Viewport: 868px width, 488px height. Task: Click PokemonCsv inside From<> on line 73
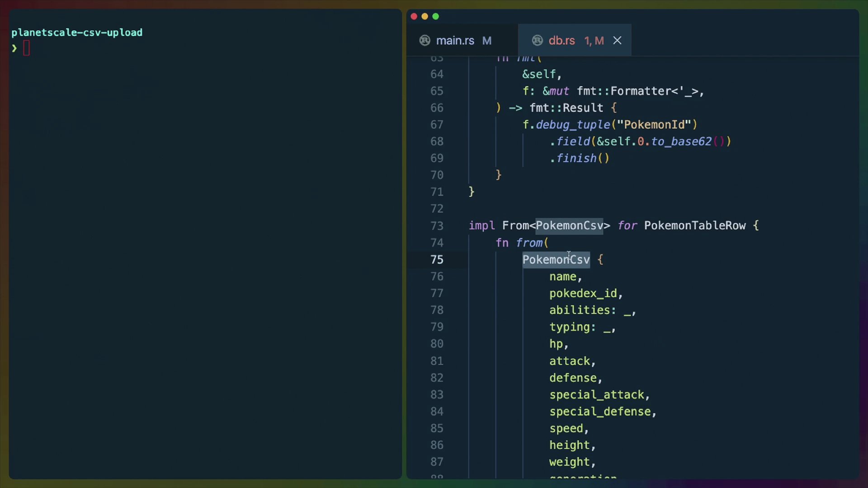570,226
